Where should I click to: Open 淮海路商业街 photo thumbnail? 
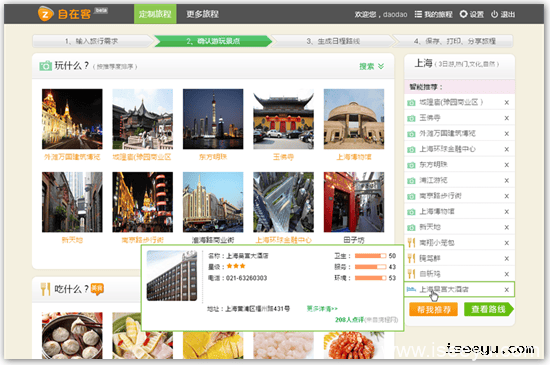pos(213,202)
